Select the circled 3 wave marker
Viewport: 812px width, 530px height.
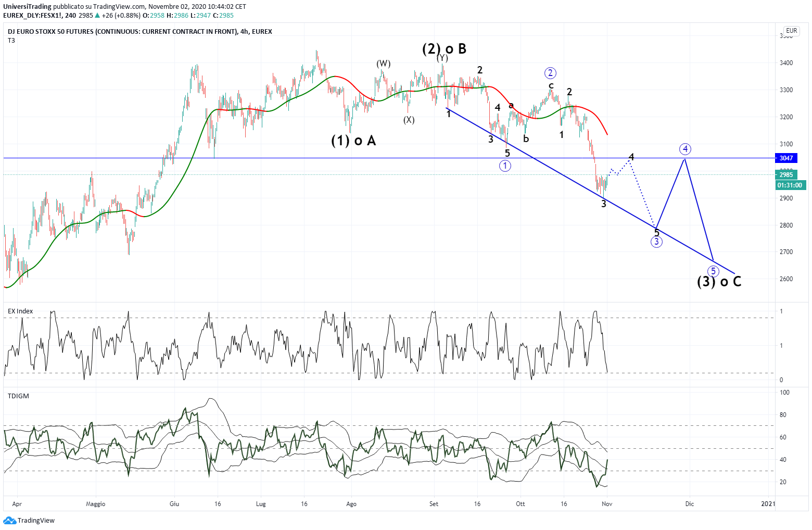656,242
